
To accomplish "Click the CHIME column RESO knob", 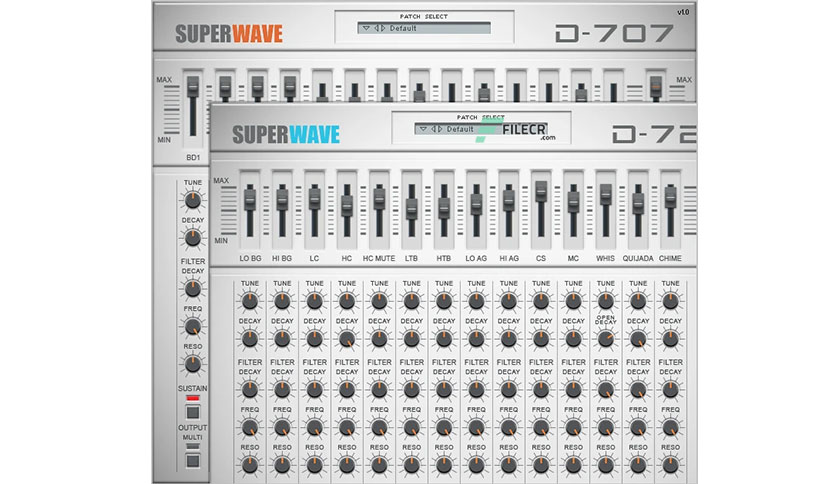I will [670, 465].
